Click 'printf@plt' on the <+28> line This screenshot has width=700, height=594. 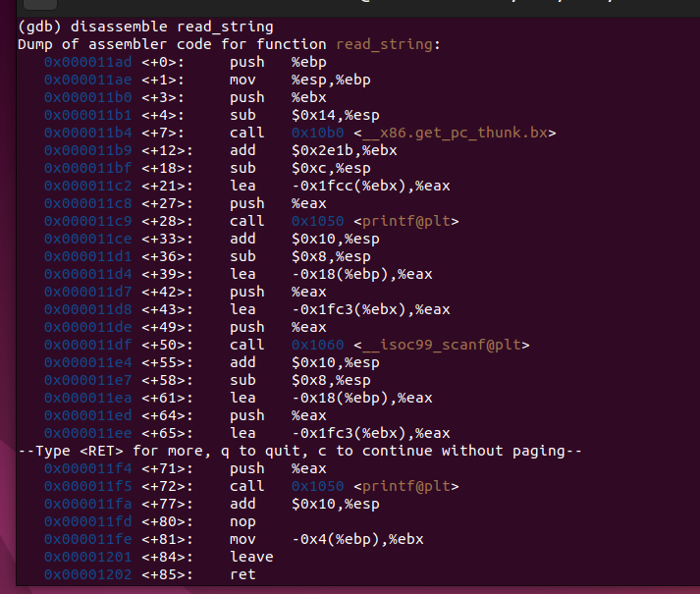[406, 221]
